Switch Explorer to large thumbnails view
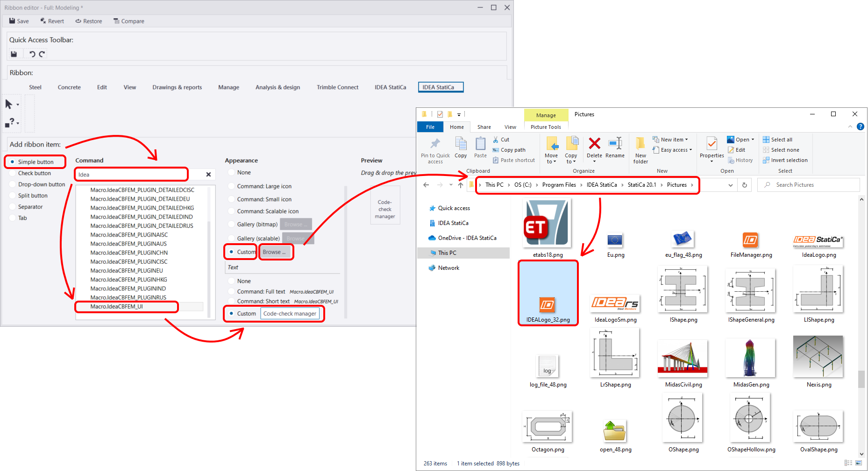The height and width of the screenshot is (471, 868). (x=859, y=463)
